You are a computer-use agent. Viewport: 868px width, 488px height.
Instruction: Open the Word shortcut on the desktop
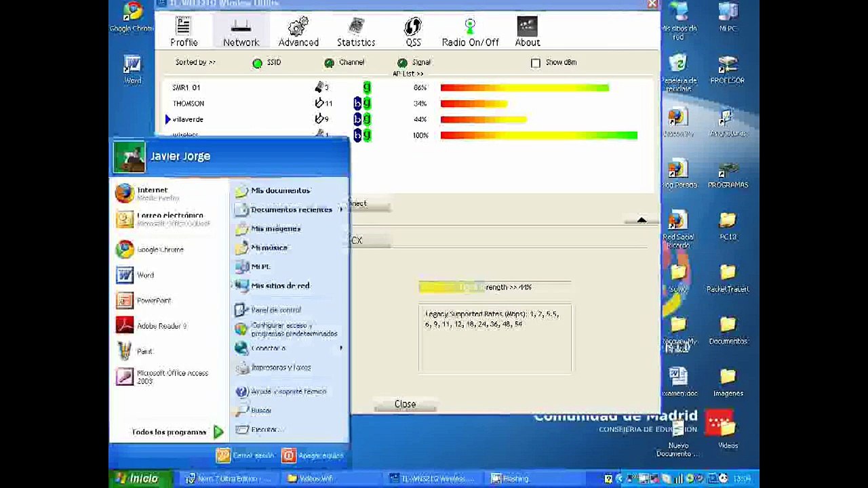(132, 70)
